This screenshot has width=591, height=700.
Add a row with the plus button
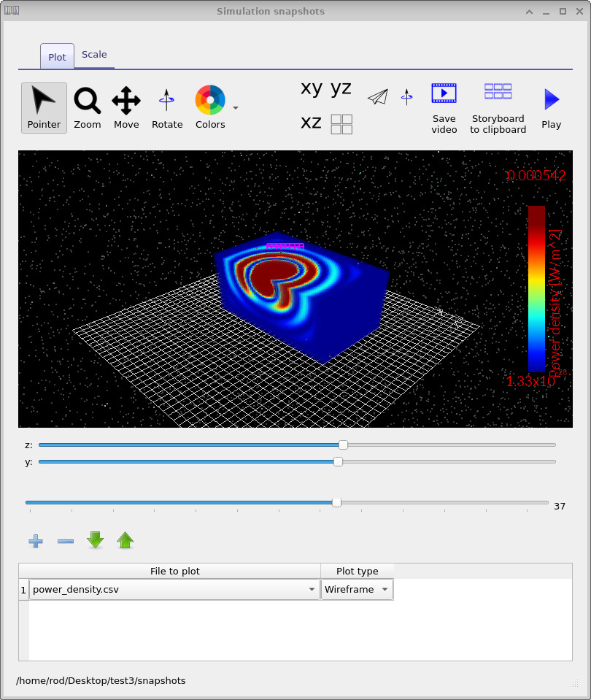pos(35,541)
